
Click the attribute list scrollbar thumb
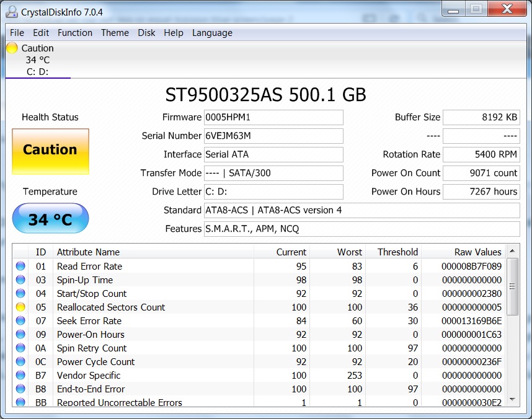(x=512, y=287)
